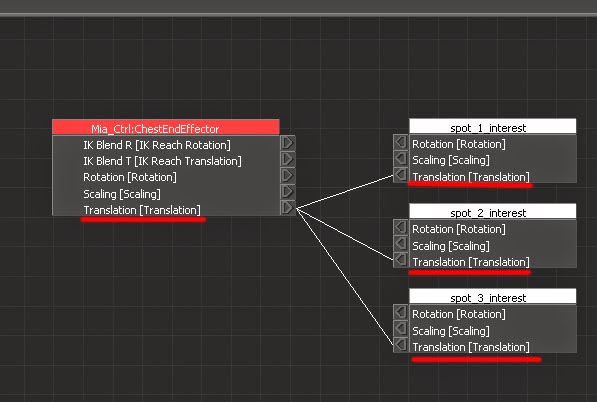Click spot_3_interest Translation input connector
Screen dimensions: 597x402
(x=401, y=345)
